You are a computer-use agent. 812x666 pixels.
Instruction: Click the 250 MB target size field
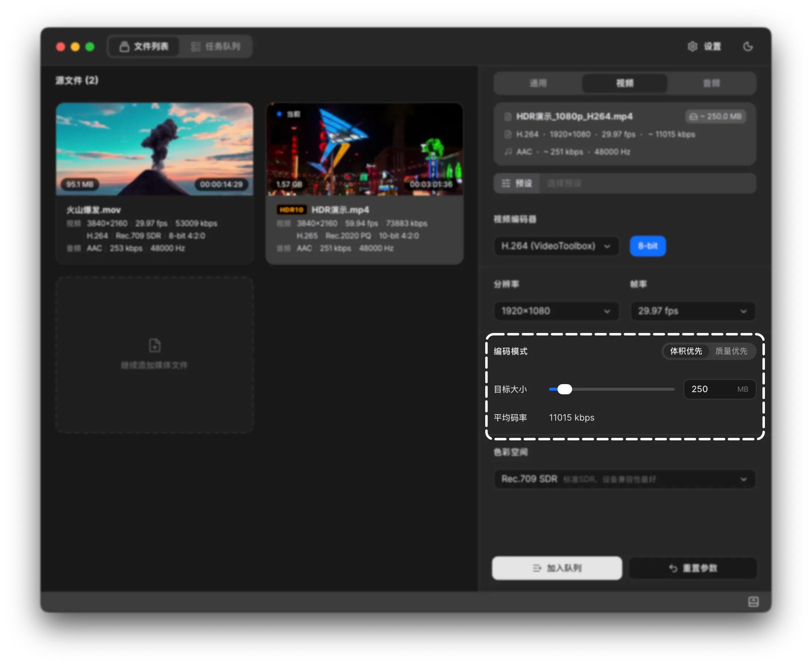pos(719,389)
